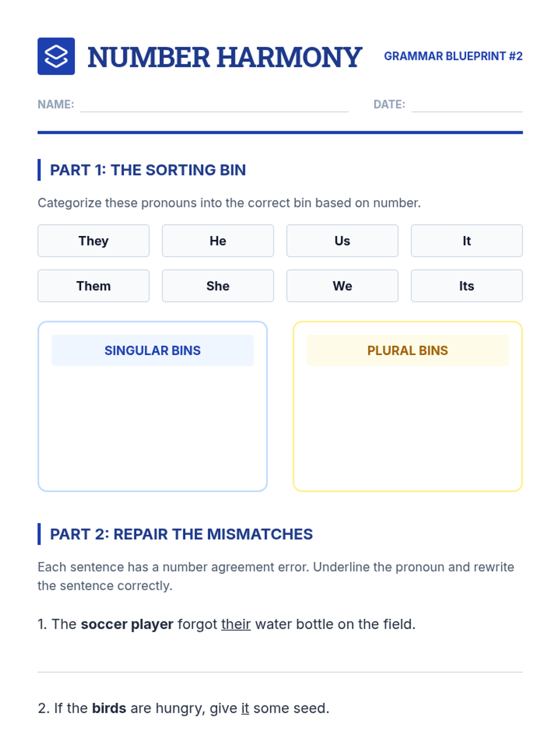Screen dimensions: 560x747
Task: Pick the Us pronoun chip
Action: 342,240
